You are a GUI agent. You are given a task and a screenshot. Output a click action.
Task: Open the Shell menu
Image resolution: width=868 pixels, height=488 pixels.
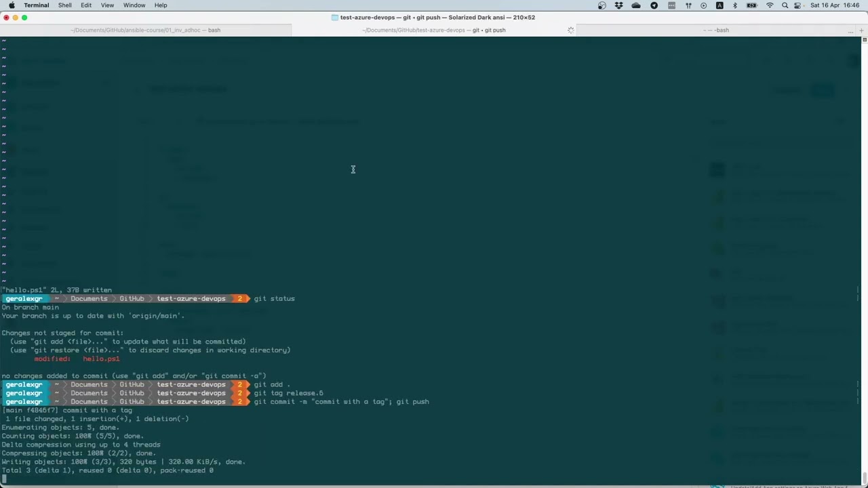[64, 5]
